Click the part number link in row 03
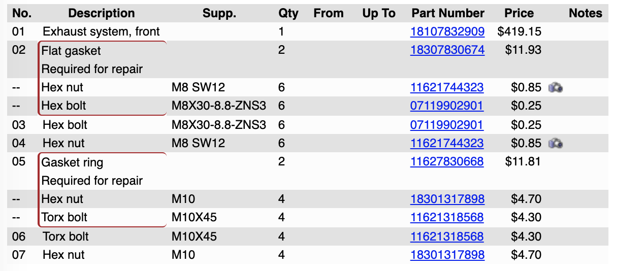Viewport: 644px width, 271px height. point(446,125)
